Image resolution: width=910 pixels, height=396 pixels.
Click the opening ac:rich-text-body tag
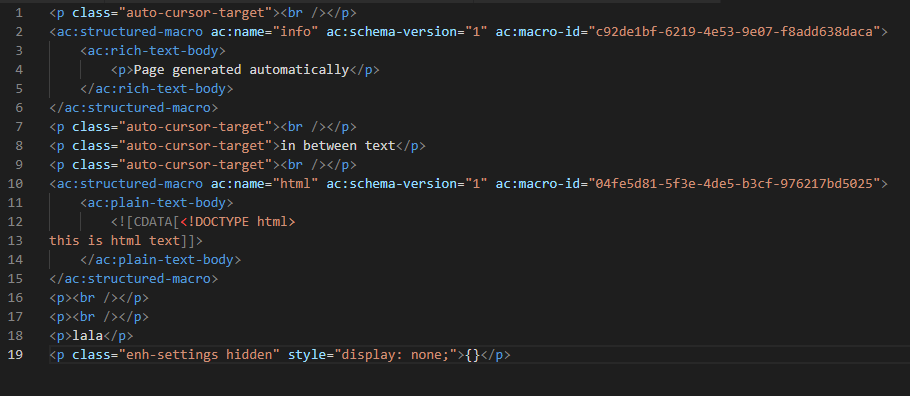coord(153,51)
